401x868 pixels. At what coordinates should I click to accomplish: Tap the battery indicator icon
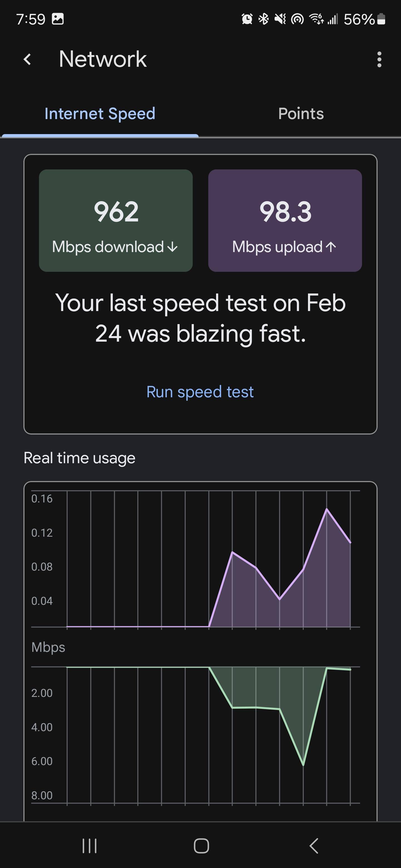click(381, 19)
